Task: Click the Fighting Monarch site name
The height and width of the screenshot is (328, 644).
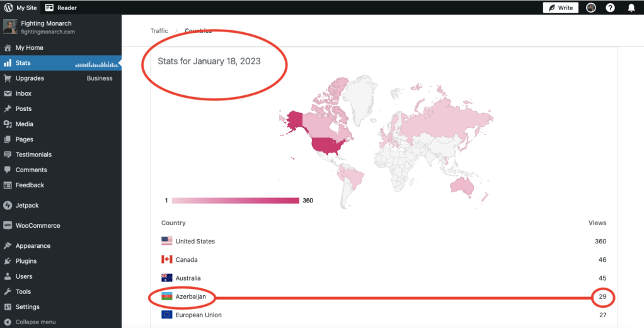Action: 46,23
